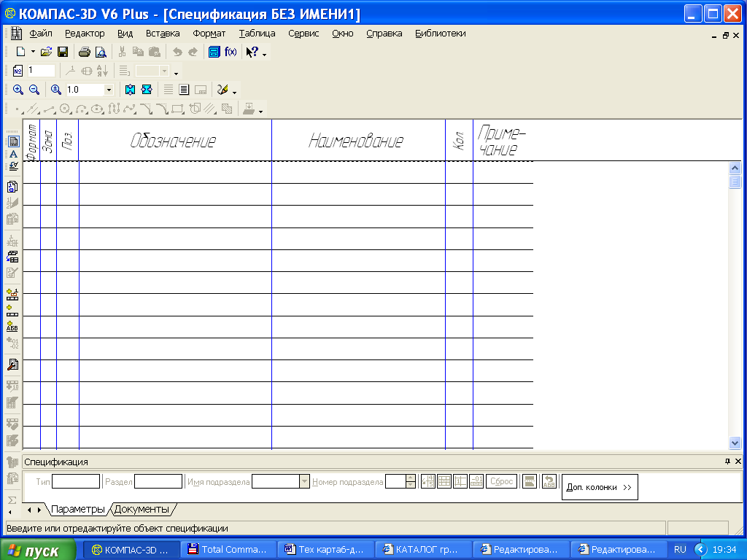Screen dimensions: 747x560
Task: Open dropdown next to the pencil icon
Action: click(234, 91)
